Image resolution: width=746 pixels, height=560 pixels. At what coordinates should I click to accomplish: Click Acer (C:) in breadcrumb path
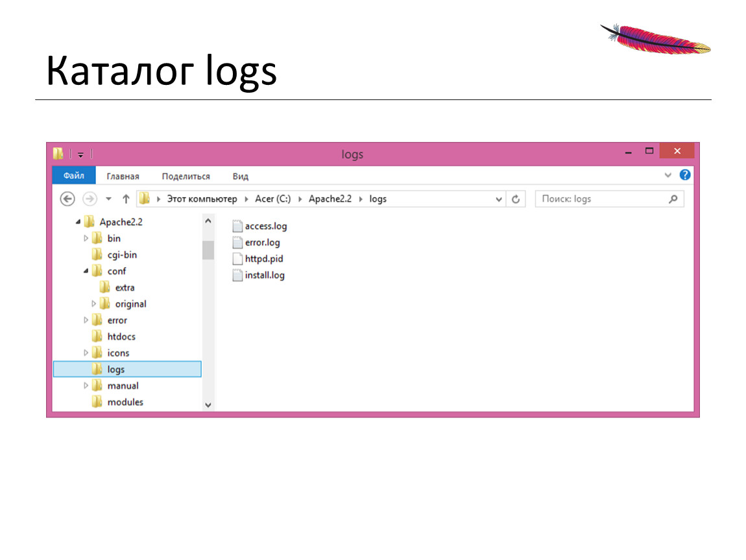pyautogui.click(x=272, y=199)
